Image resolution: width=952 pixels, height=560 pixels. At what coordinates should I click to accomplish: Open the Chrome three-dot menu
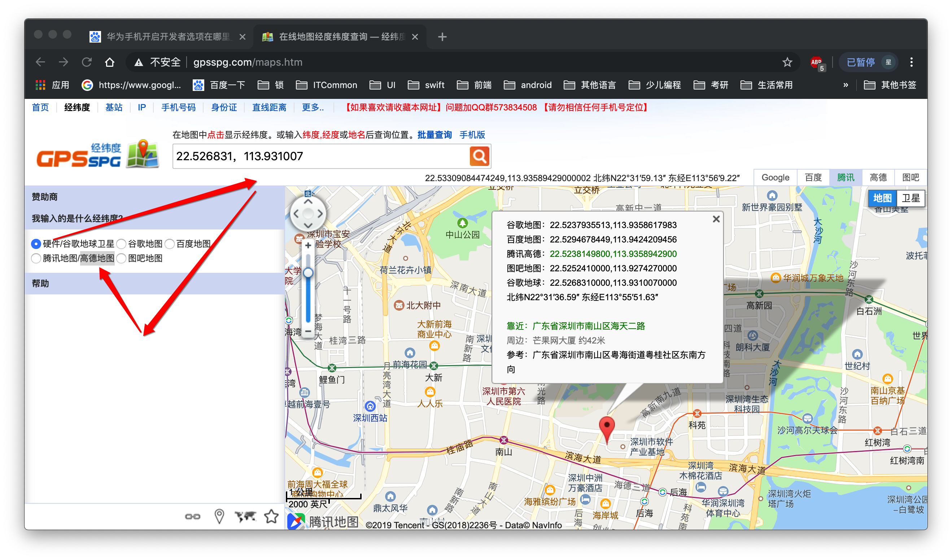click(x=911, y=62)
